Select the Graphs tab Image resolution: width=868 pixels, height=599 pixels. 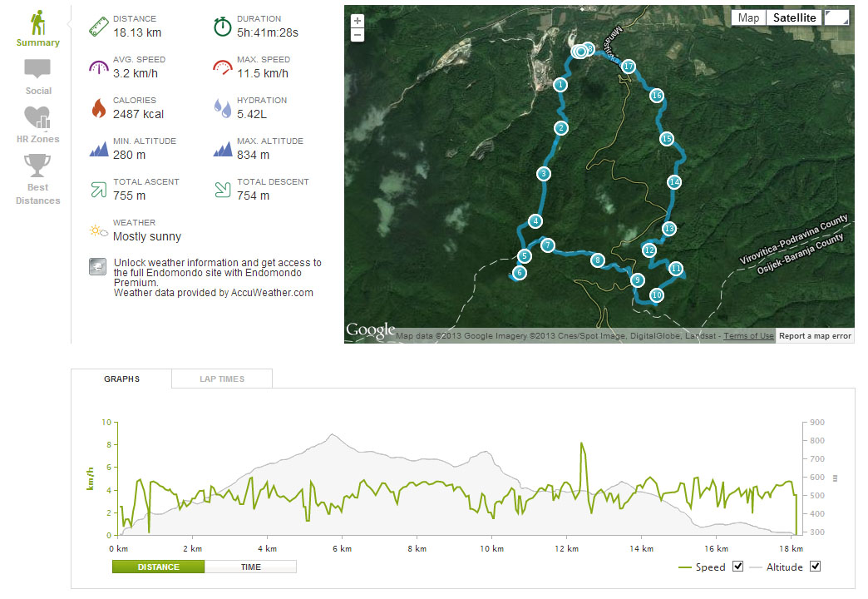(121, 379)
